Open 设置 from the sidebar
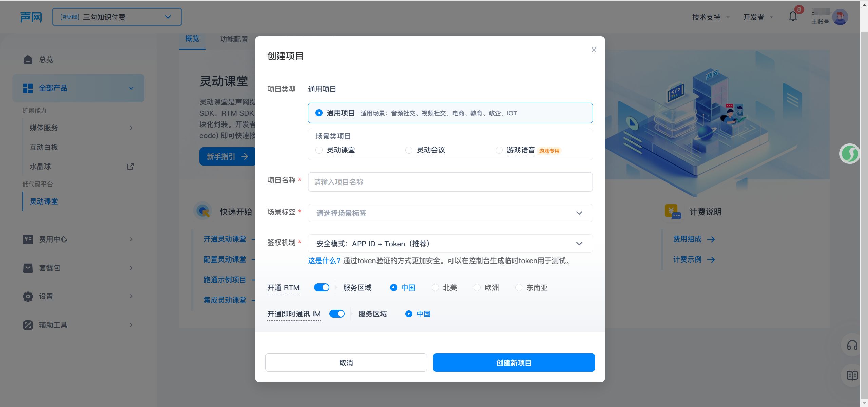This screenshot has width=868, height=407. 46,296
